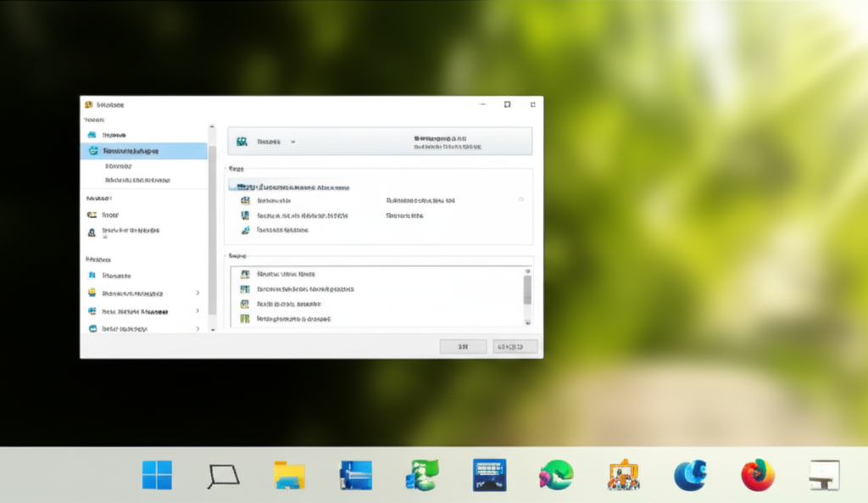Click the Cancel button in the dialog
This screenshot has width=868, height=503.
(516, 346)
